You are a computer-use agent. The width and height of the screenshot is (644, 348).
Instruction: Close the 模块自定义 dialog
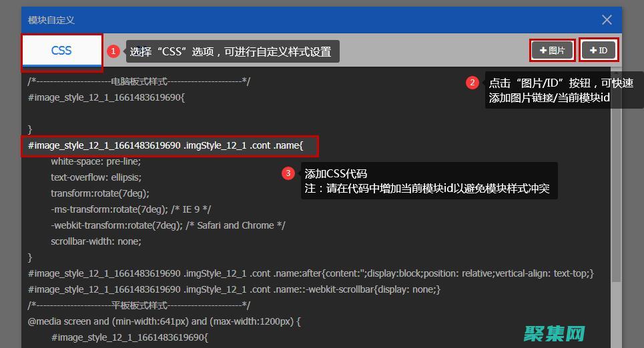pyautogui.click(x=607, y=20)
